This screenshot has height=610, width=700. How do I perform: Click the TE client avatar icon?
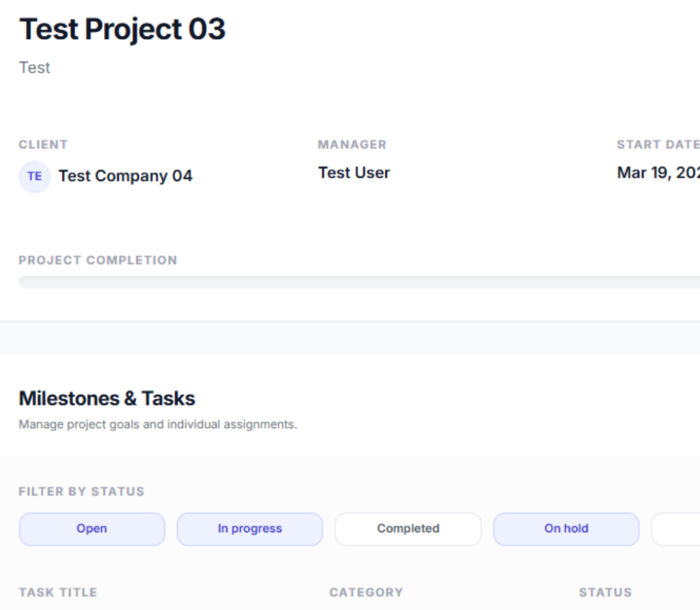point(34,176)
